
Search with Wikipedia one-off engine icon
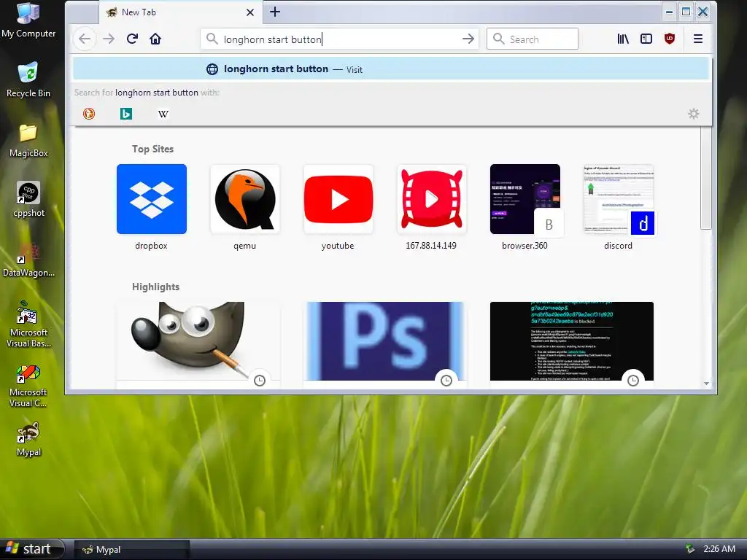pyautogui.click(x=163, y=114)
